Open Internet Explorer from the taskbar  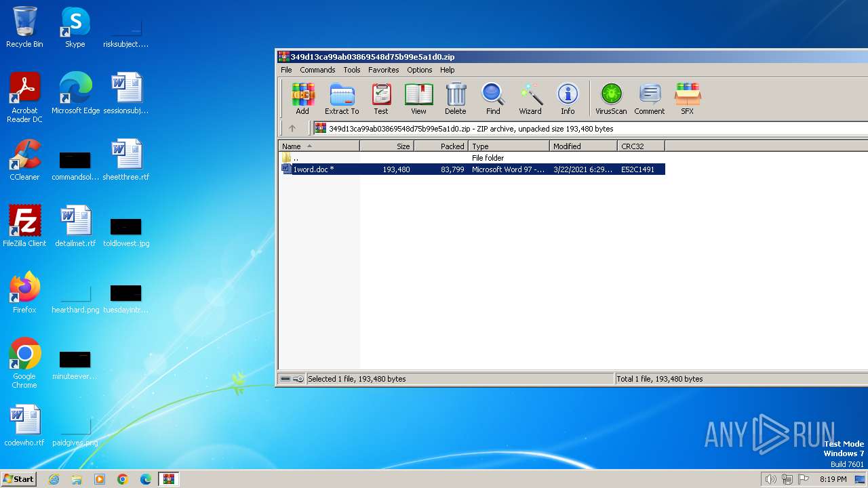pyautogui.click(x=54, y=479)
